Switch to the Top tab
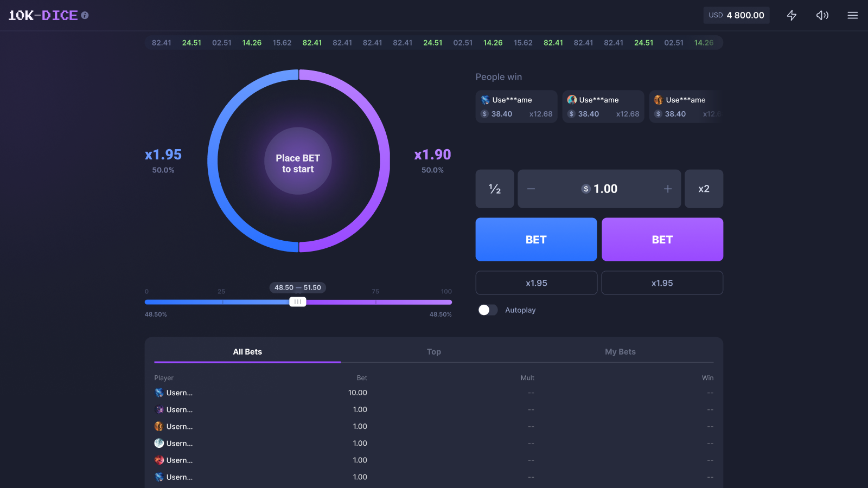This screenshot has width=868, height=488. pyautogui.click(x=433, y=351)
